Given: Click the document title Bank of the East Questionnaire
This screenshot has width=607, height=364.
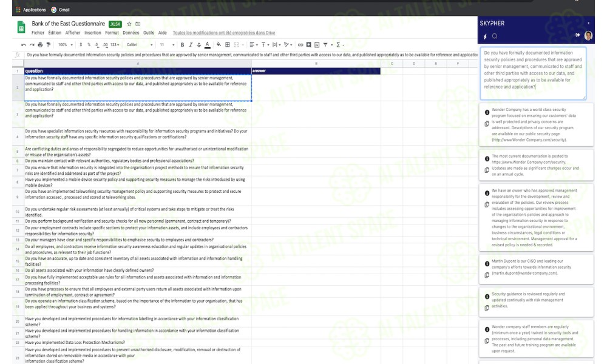Looking at the screenshot, I should 68,24.
